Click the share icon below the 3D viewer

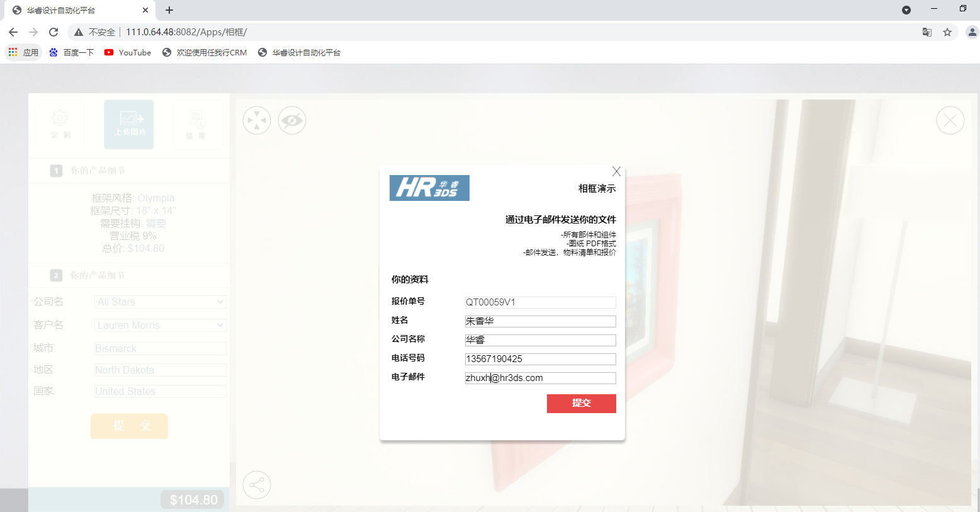(x=257, y=484)
